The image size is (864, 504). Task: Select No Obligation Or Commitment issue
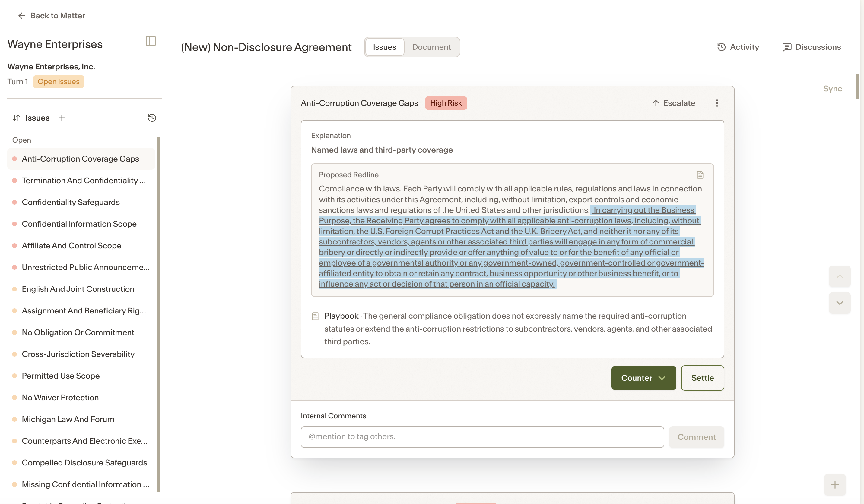pyautogui.click(x=81, y=332)
